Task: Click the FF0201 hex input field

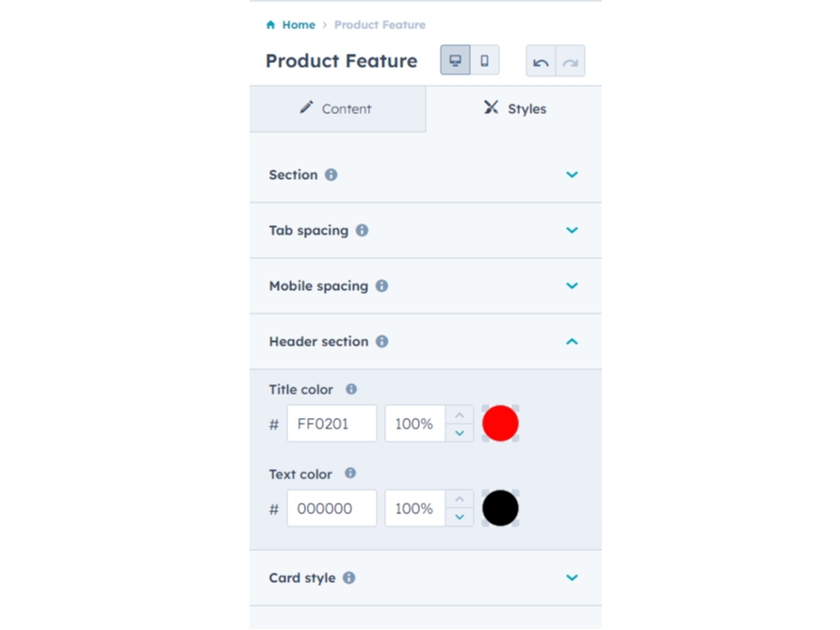Action: point(331,423)
